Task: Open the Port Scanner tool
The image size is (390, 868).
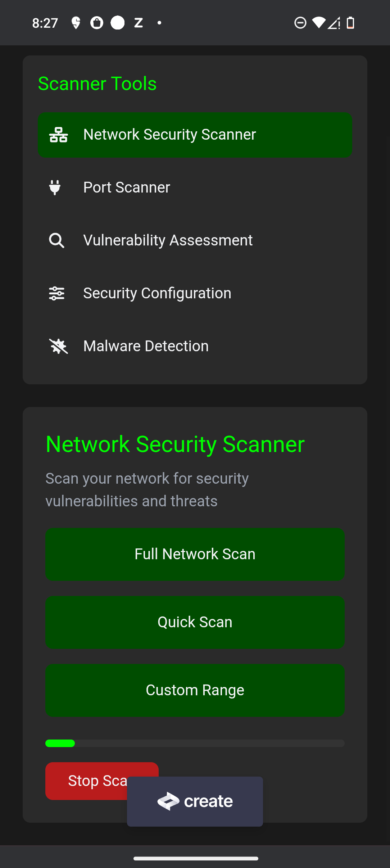Action: pos(195,187)
